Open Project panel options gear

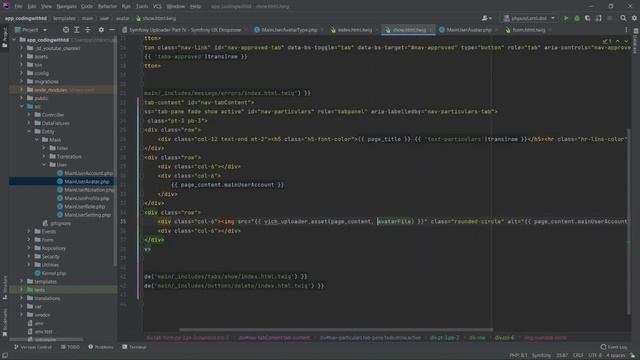[x=101, y=30]
